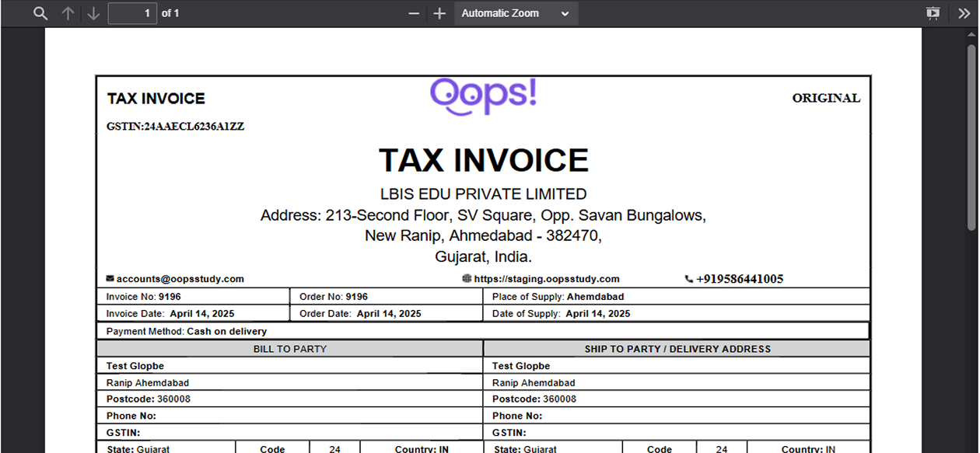Click the envelope icon beside email
Viewport: 980px width, 453px height.
click(110, 278)
